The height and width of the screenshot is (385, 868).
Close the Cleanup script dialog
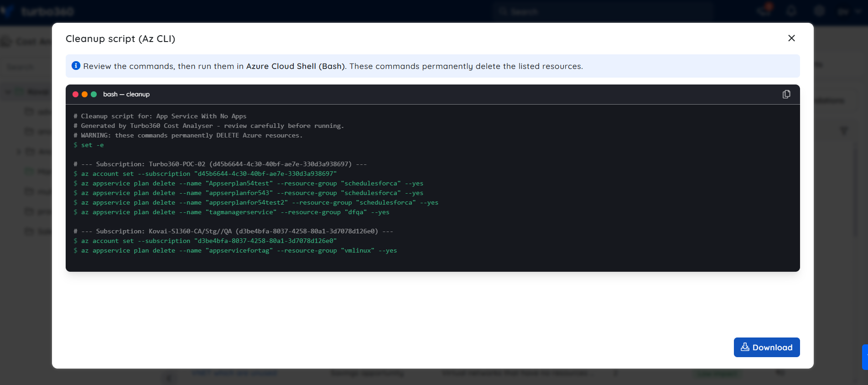click(x=791, y=38)
